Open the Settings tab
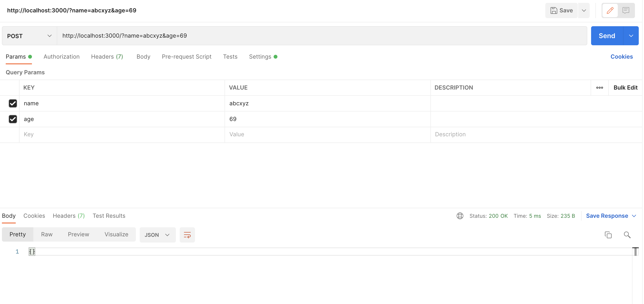The height and width of the screenshot is (304, 644). [x=263, y=57]
